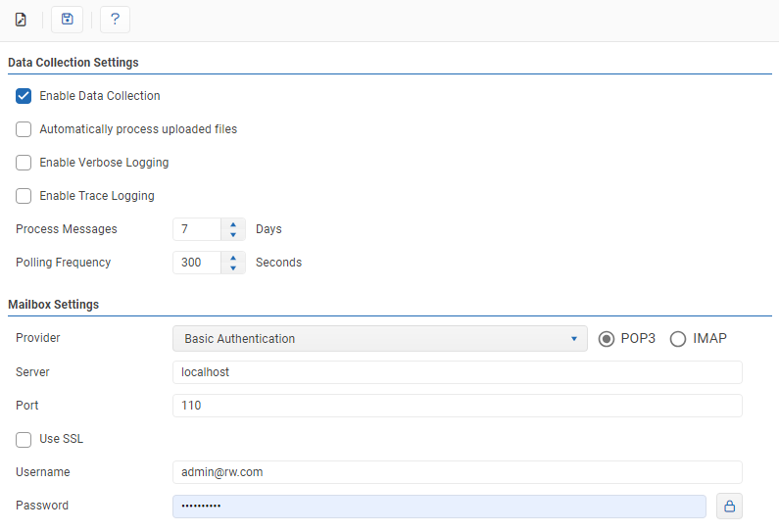Focus the Password input field

(439, 506)
